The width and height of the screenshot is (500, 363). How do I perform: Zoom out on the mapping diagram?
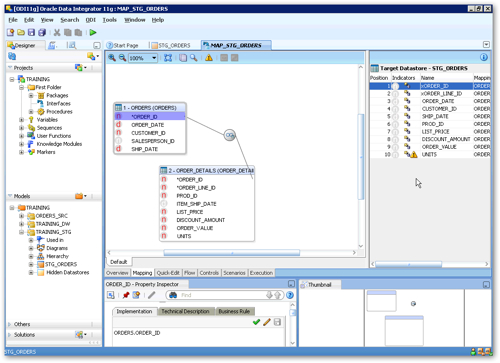(x=122, y=58)
